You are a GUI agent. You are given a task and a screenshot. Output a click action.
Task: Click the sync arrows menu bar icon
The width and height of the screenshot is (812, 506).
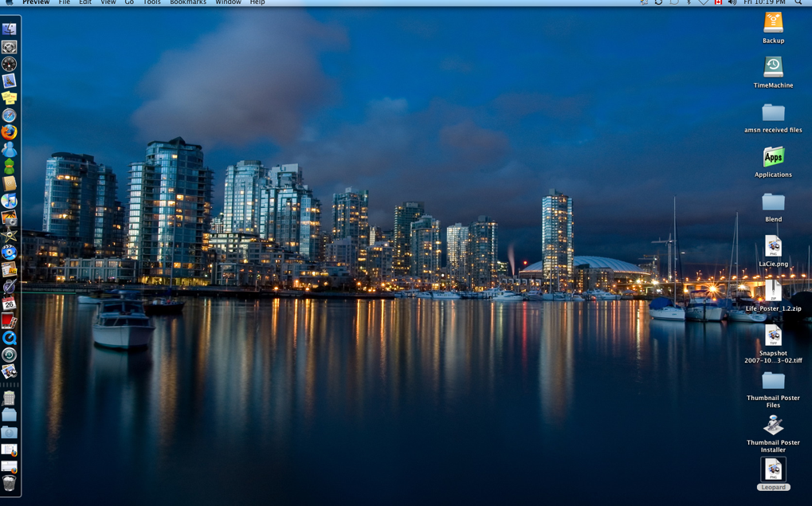click(658, 2)
